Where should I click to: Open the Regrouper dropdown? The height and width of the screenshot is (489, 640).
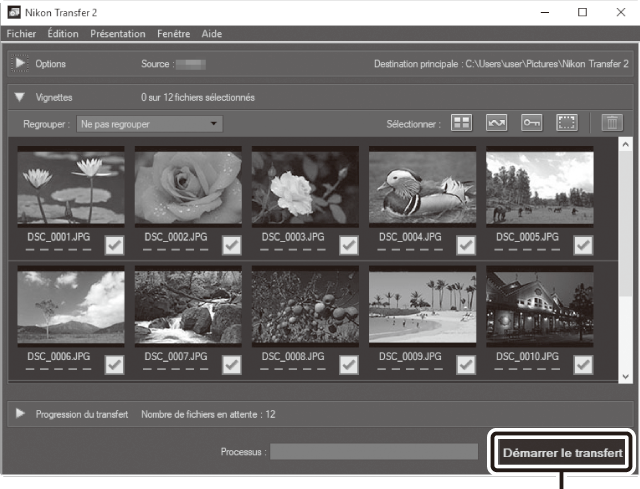(x=149, y=124)
